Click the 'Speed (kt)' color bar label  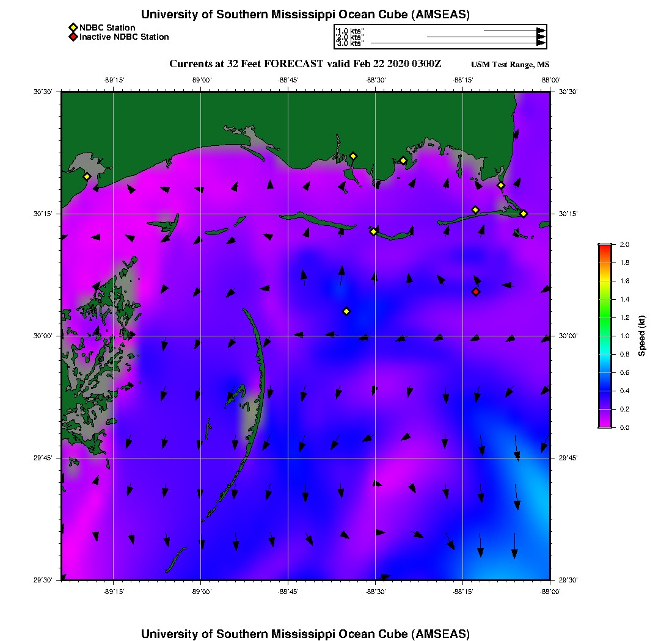point(641,336)
